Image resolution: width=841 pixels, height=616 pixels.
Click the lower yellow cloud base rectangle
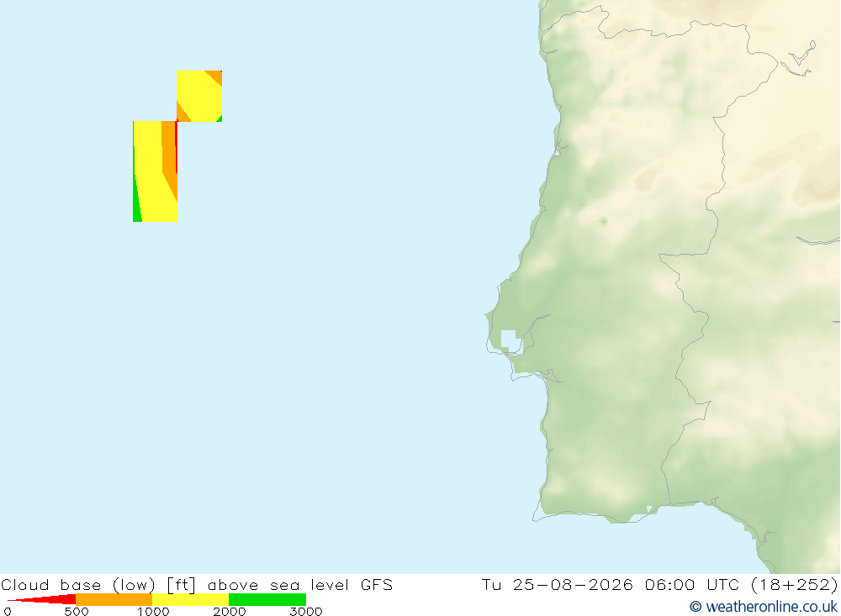pyautogui.click(x=155, y=171)
